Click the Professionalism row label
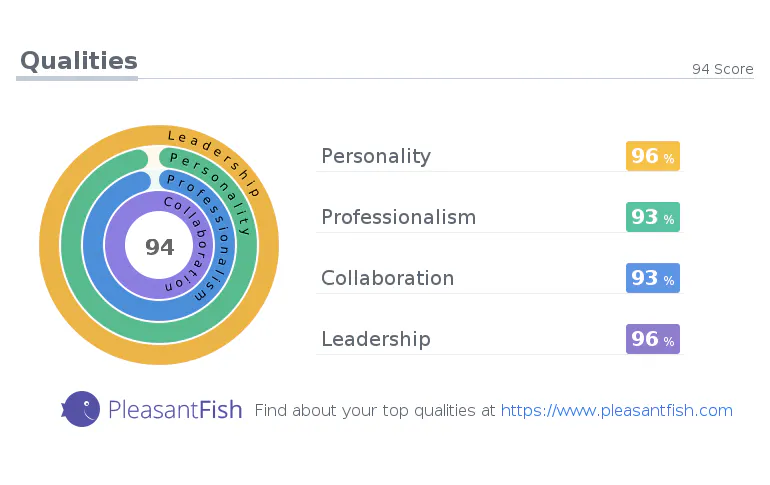The width and height of the screenshot is (770, 485). [399, 217]
